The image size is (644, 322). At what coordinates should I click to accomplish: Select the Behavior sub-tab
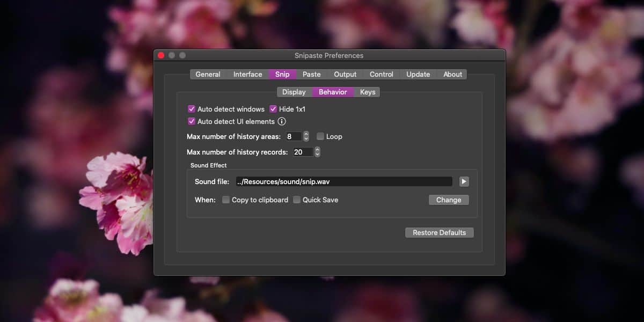pyautogui.click(x=333, y=92)
